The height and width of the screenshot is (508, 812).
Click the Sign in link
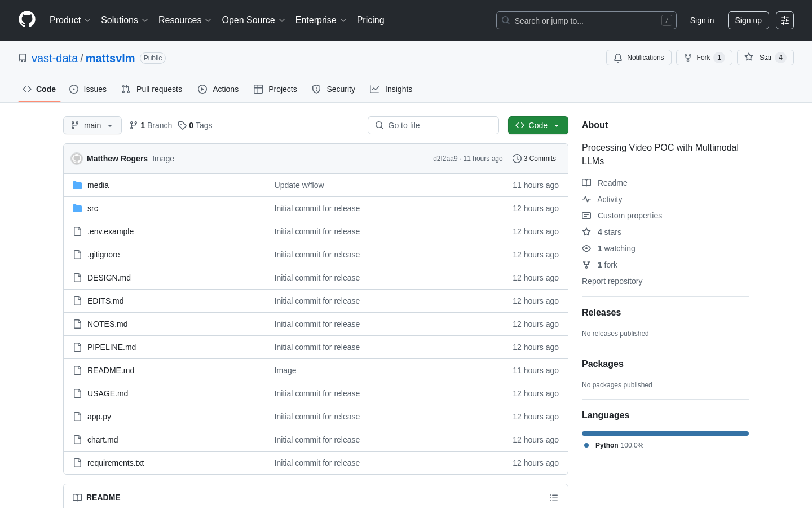[702, 20]
